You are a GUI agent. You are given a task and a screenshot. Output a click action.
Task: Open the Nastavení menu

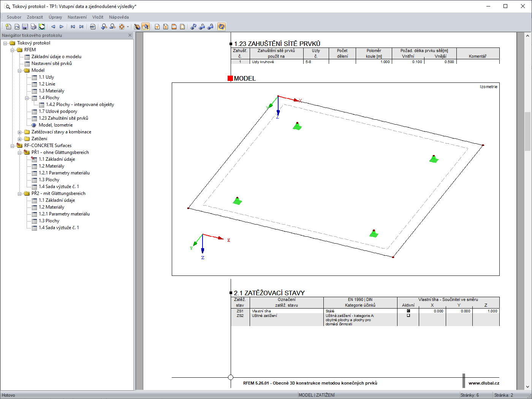pyautogui.click(x=77, y=17)
